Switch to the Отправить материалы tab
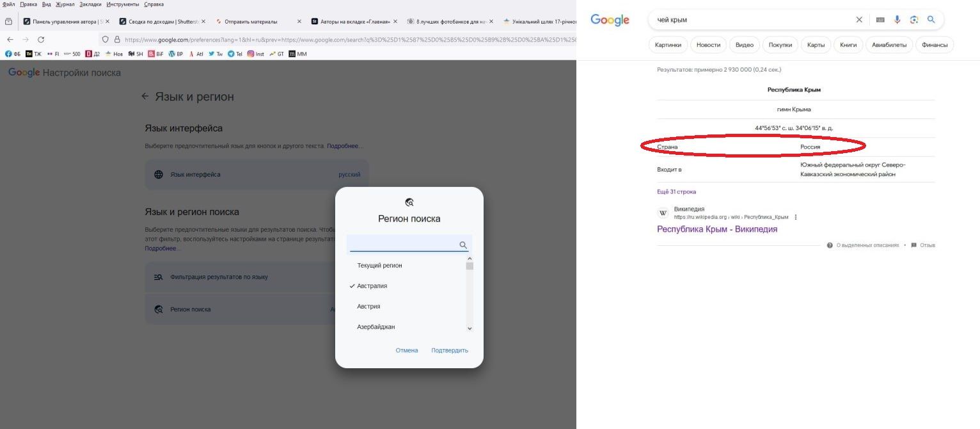 pyautogui.click(x=251, y=21)
